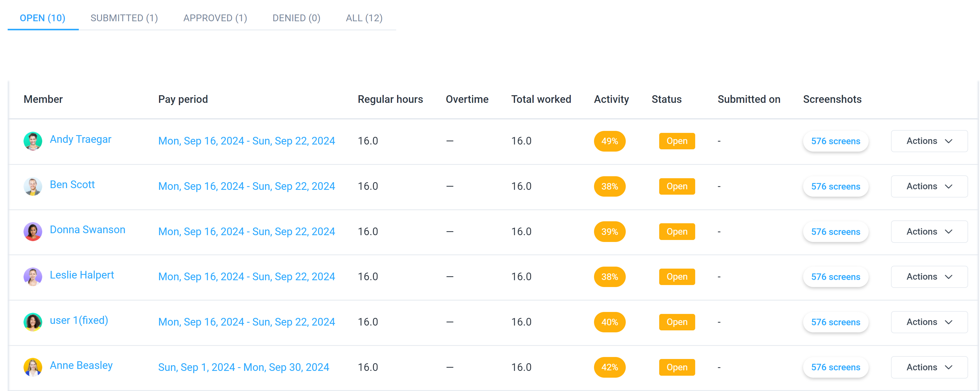The width and height of the screenshot is (980, 391).
Task: Open Ben Scott's Sep 16-22 pay period
Action: tap(247, 186)
